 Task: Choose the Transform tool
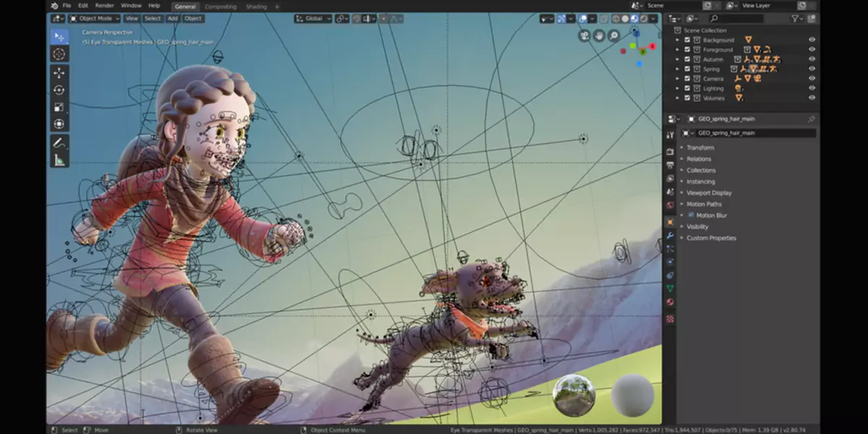59,124
